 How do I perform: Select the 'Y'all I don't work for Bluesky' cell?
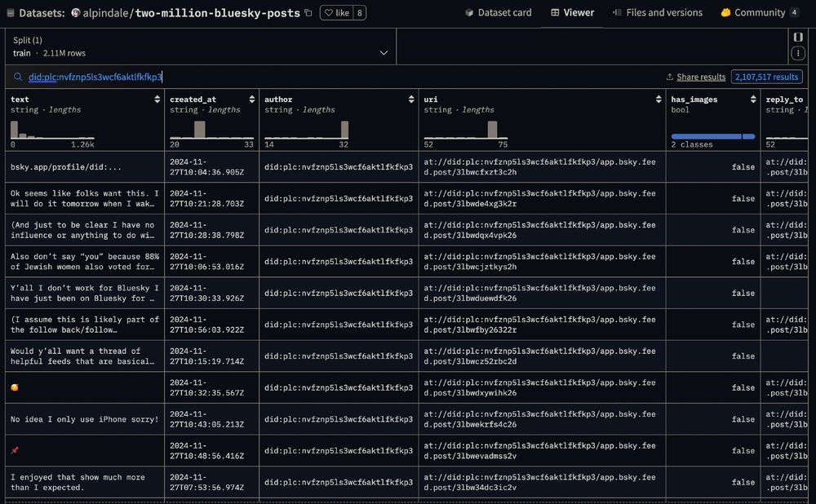tap(85, 294)
